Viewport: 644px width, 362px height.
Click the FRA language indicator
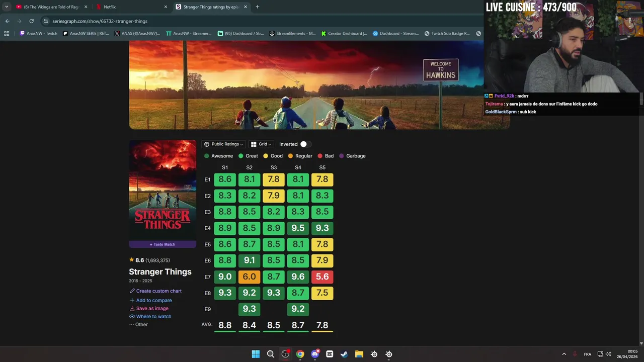coord(588,354)
